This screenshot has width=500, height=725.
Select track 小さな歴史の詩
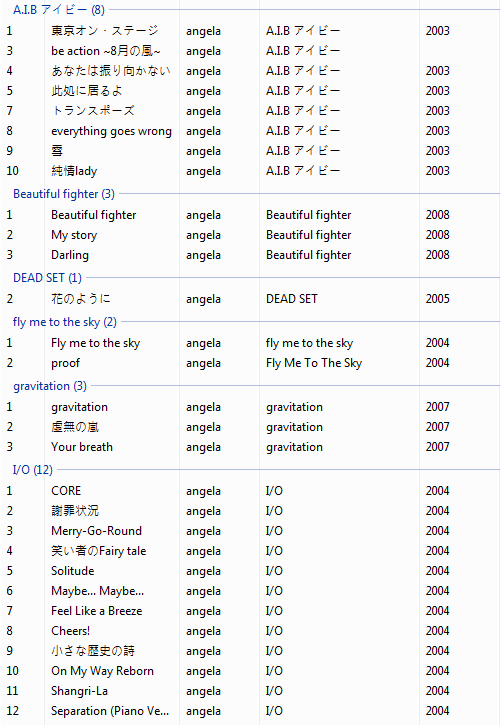point(93,651)
